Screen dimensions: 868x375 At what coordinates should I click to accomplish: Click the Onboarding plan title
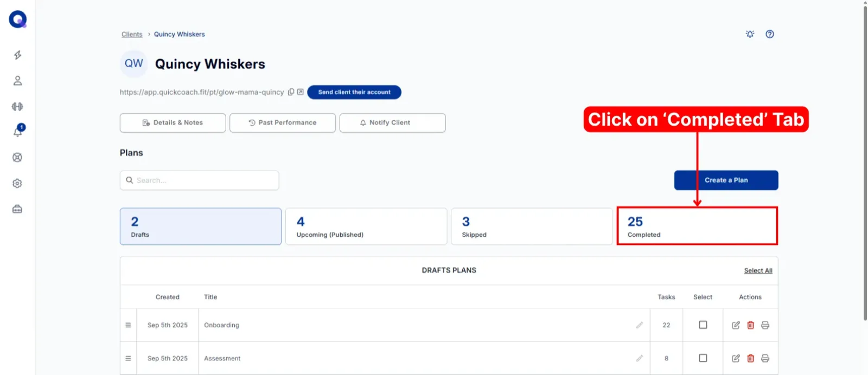221,325
